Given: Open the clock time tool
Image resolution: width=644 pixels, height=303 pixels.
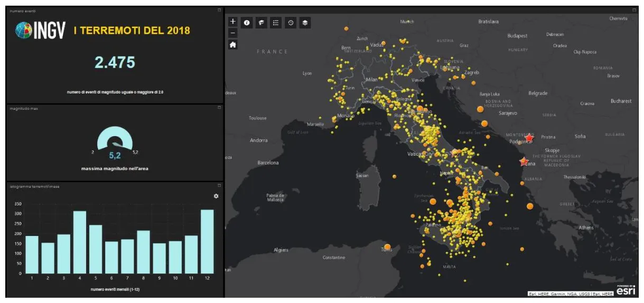Looking at the screenshot, I should (291, 23).
